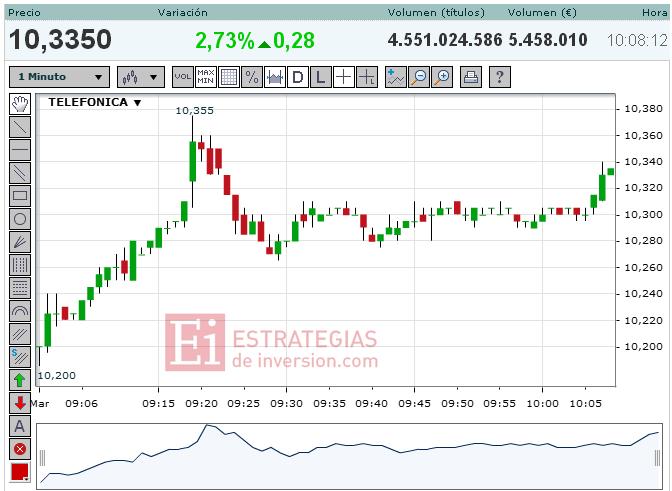Place a green up arrow marker
This screenshot has width=672, height=491.
pyautogui.click(x=20, y=380)
